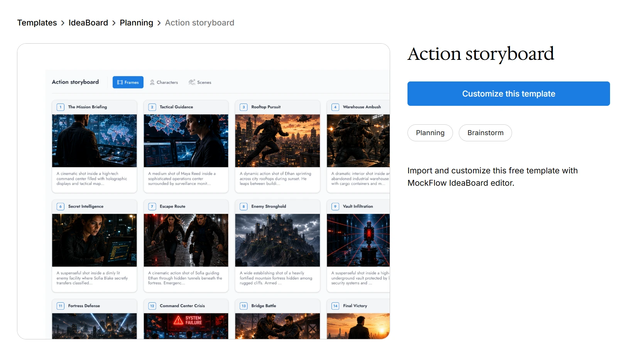This screenshot has width=644, height=356.
Task: Click the Characters person icon
Action: (x=152, y=82)
